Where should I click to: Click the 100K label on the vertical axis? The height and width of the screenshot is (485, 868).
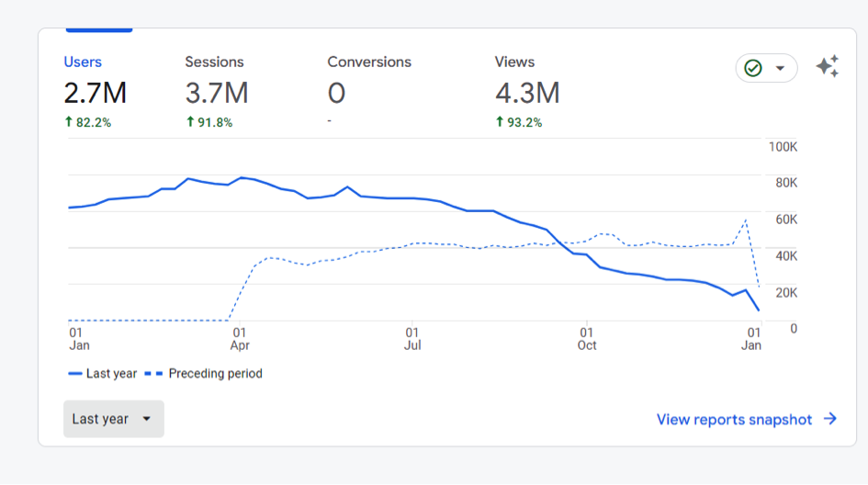pyautogui.click(x=783, y=147)
